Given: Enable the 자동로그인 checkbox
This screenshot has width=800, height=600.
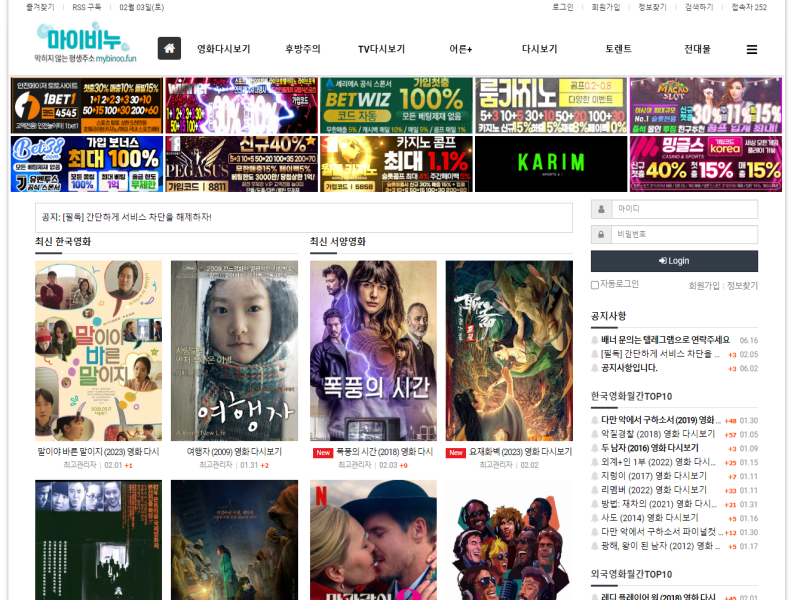Looking at the screenshot, I should click(595, 285).
